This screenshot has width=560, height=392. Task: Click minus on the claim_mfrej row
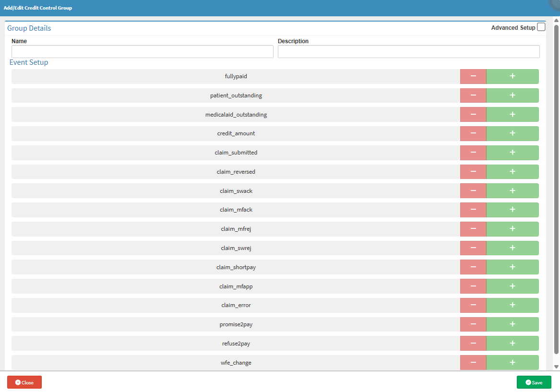pos(473,229)
